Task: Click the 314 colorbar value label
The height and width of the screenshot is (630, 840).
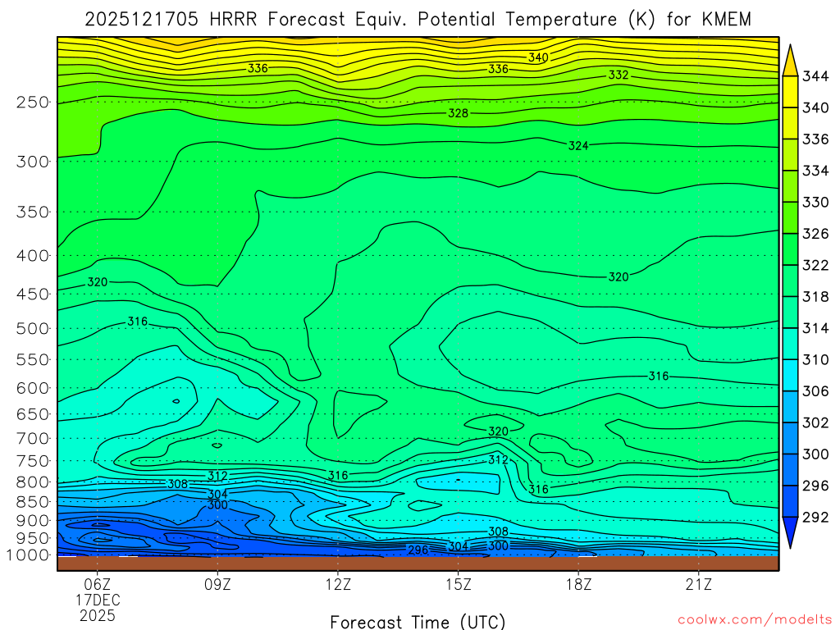Action: click(x=815, y=328)
